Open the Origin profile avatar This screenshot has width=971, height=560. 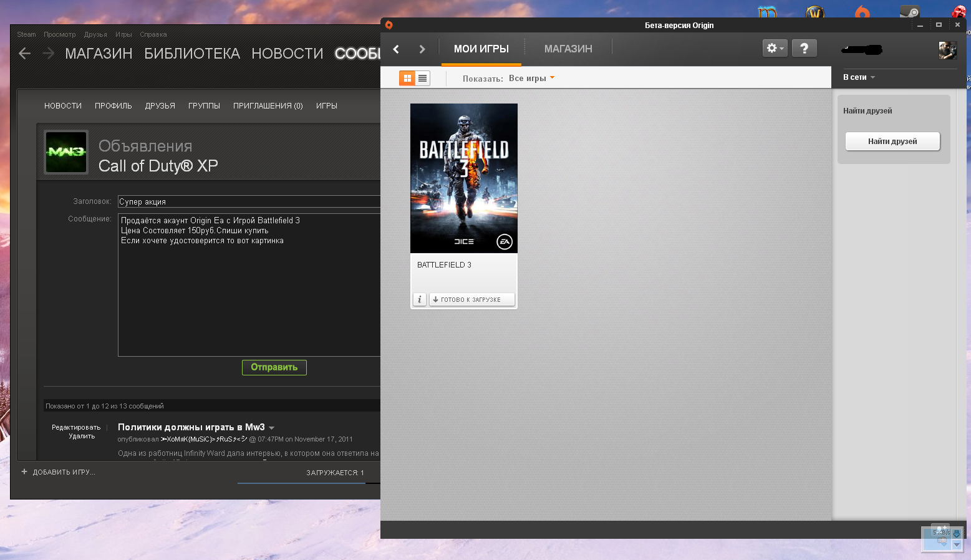947,50
